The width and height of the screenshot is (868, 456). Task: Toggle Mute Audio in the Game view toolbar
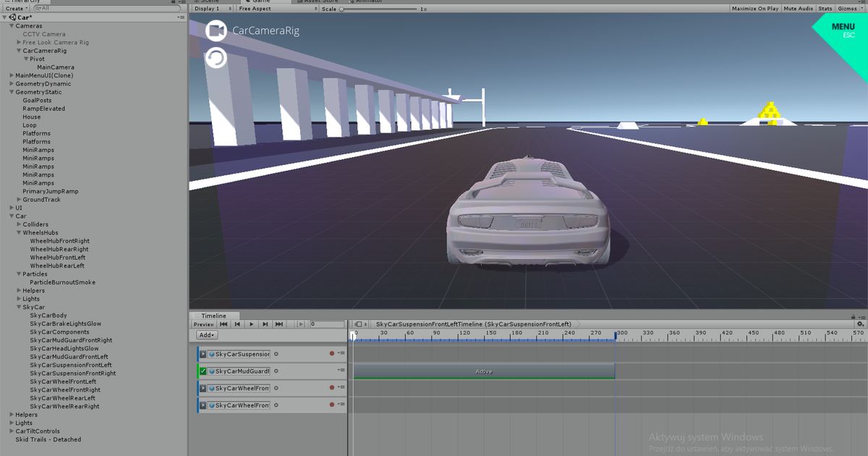(x=798, y=8)
